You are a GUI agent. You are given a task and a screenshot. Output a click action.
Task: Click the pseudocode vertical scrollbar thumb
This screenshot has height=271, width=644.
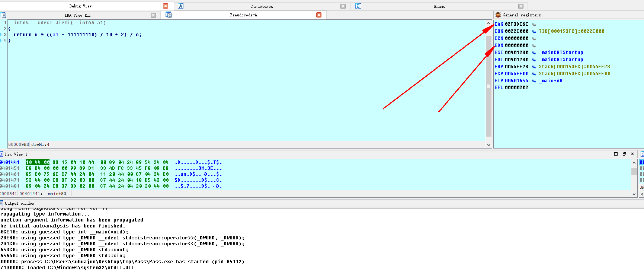pyautogui.click(x=488, y=86)
